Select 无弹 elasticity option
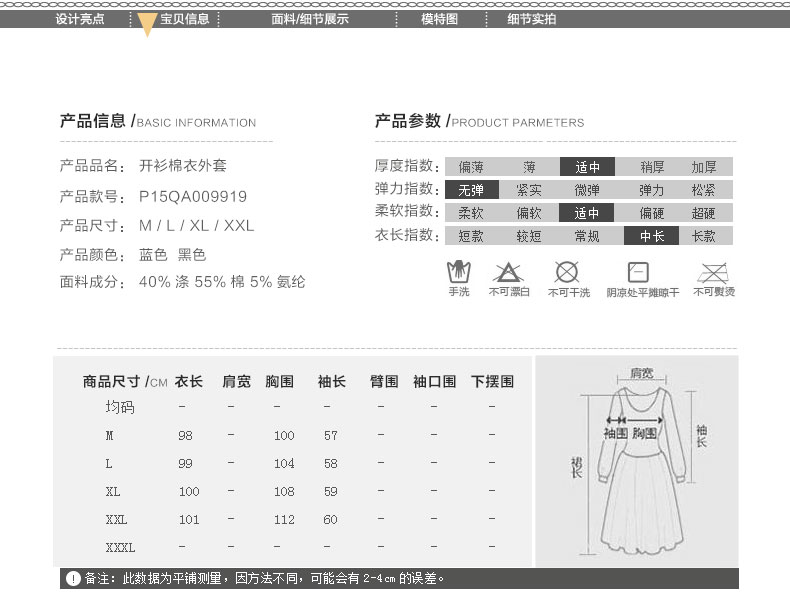Viewport: 790px width, 598px height. coord(472,190)
